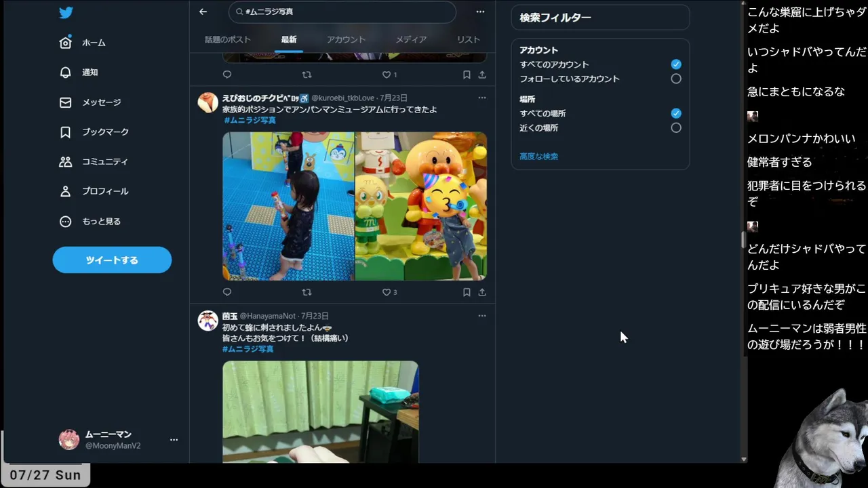This screenshot has height=488, width=868.
Task: Bookmark the アンパンマンミュージアム post
Action: [x=467, y=292]
